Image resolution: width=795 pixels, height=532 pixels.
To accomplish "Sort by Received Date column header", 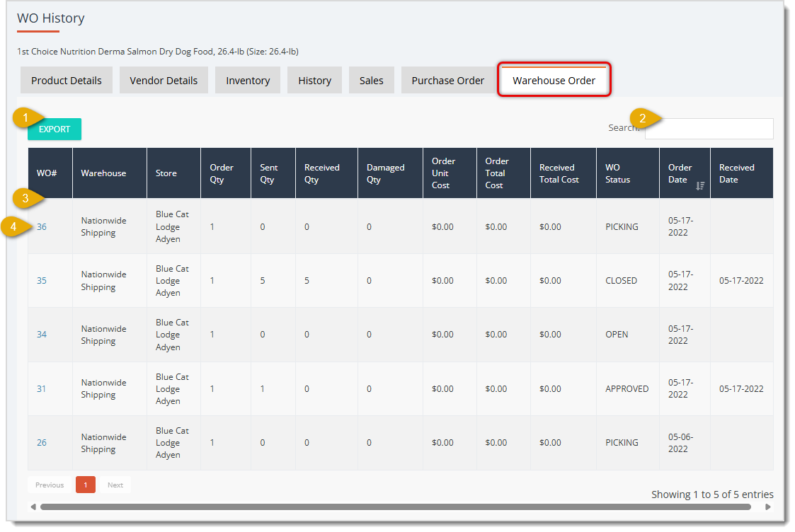I will click(x=742, y=173).
